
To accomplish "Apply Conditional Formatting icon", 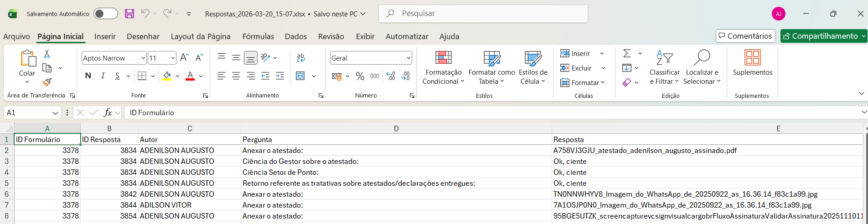I will [443, 58].
